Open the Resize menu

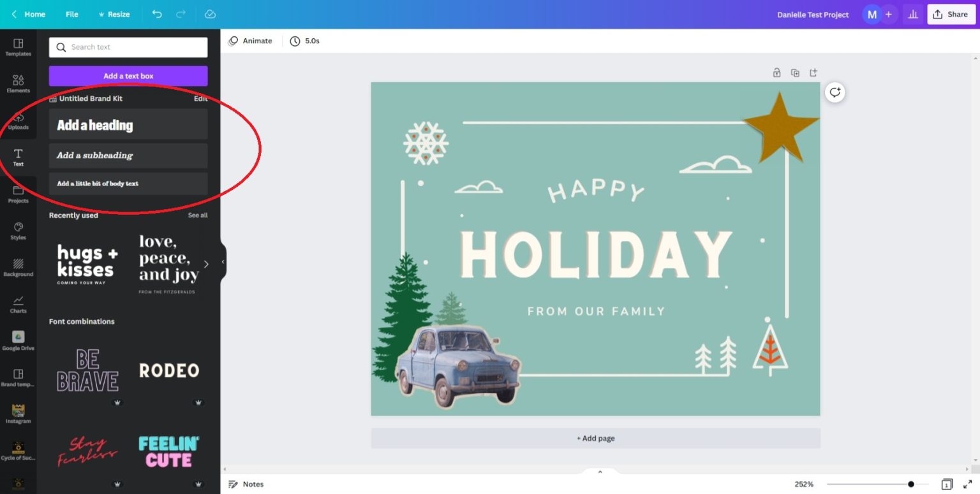point(114,14)
